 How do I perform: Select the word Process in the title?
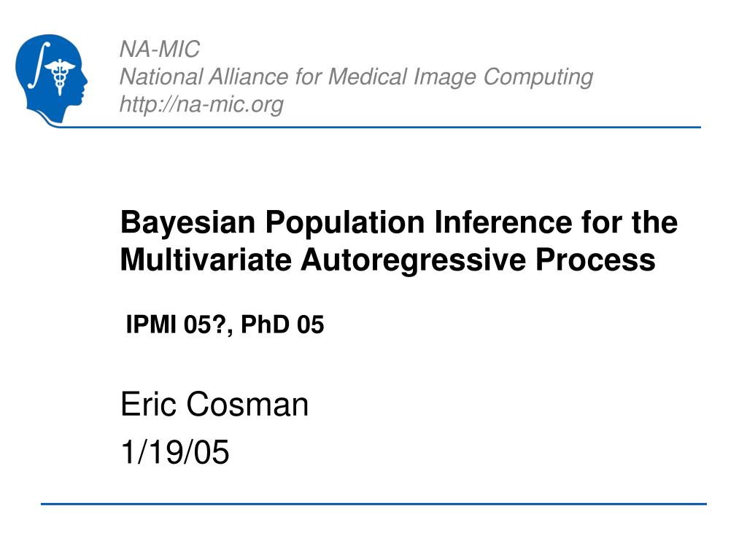pos(595,260)
